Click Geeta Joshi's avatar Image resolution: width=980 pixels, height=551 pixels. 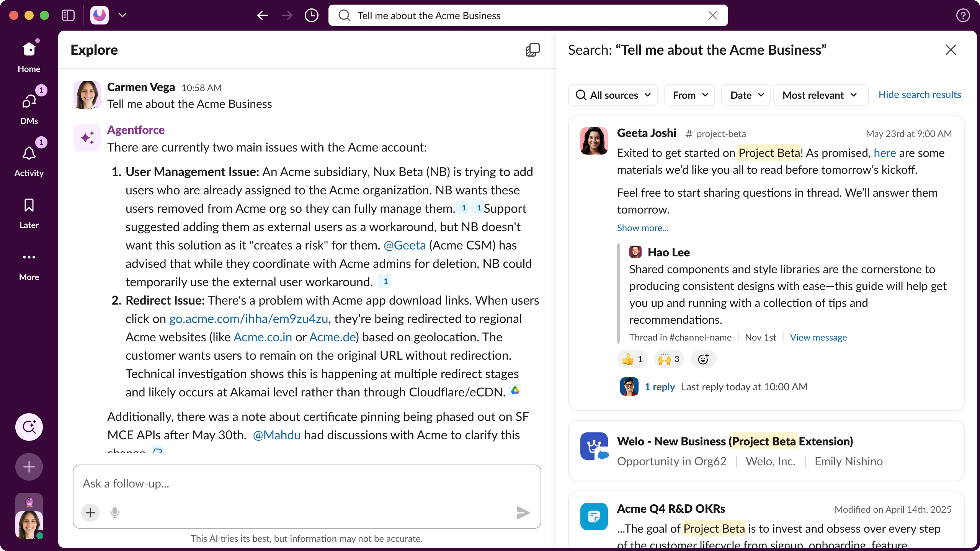[x=594, y=141]
